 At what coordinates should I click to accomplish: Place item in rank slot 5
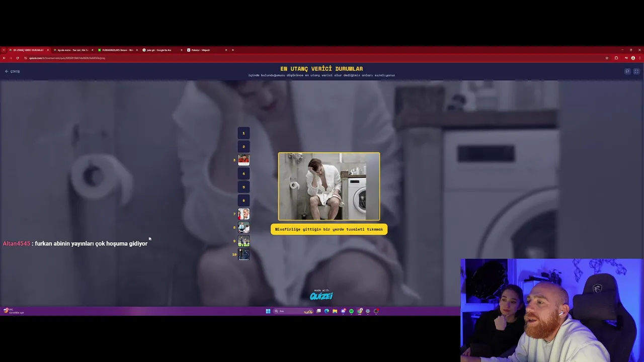[x=244, y=187]
